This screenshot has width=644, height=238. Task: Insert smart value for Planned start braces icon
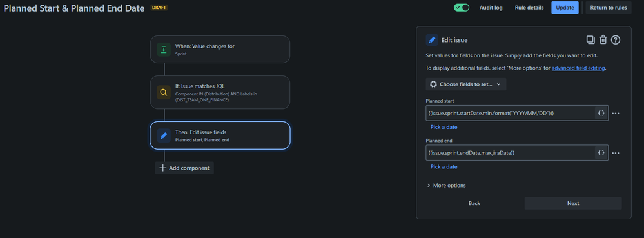pyautogui.click(x=601, y=113)
